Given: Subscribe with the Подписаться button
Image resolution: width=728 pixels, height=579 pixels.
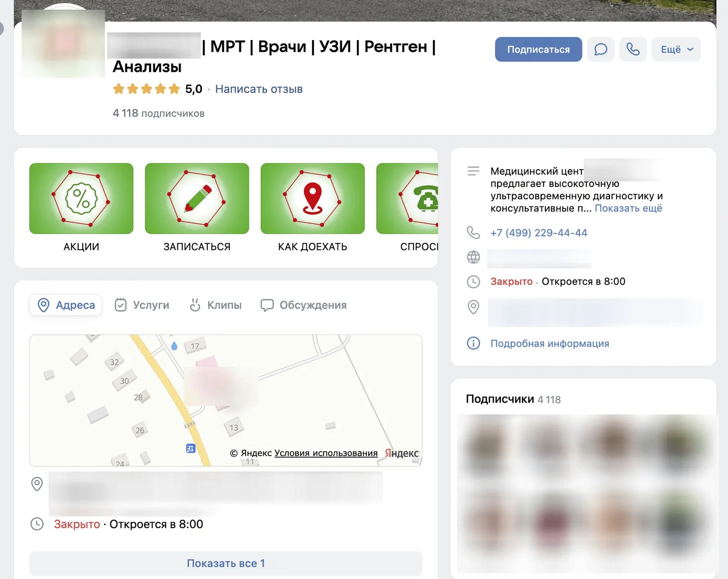Looking at the screenshot, I should pos(538,49).
